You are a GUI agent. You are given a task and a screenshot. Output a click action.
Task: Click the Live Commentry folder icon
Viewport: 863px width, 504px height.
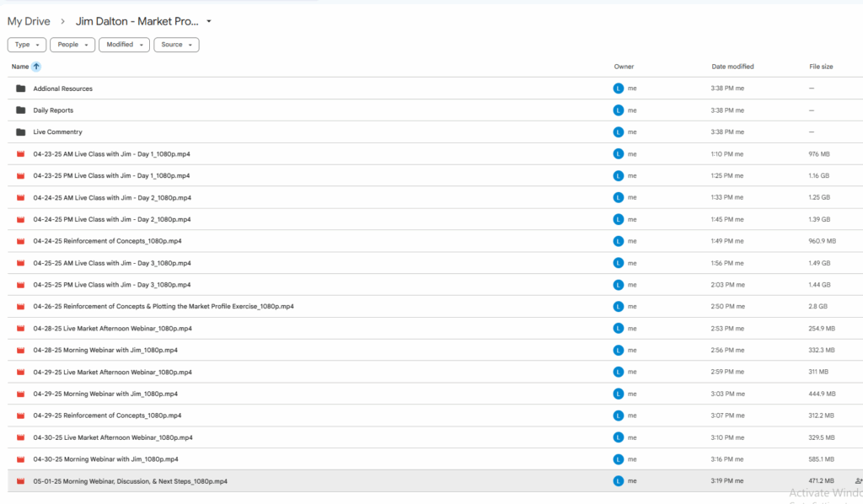20,132
